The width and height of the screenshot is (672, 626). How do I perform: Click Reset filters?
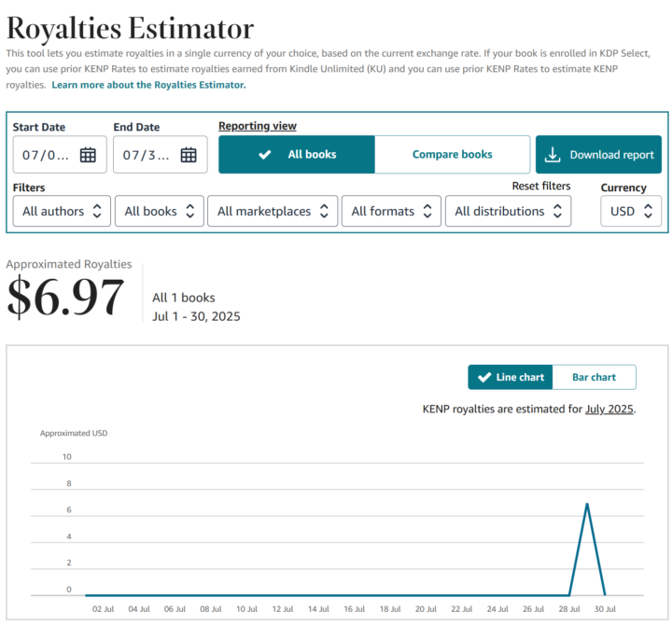pyautogui.click(x=540, y=186)
